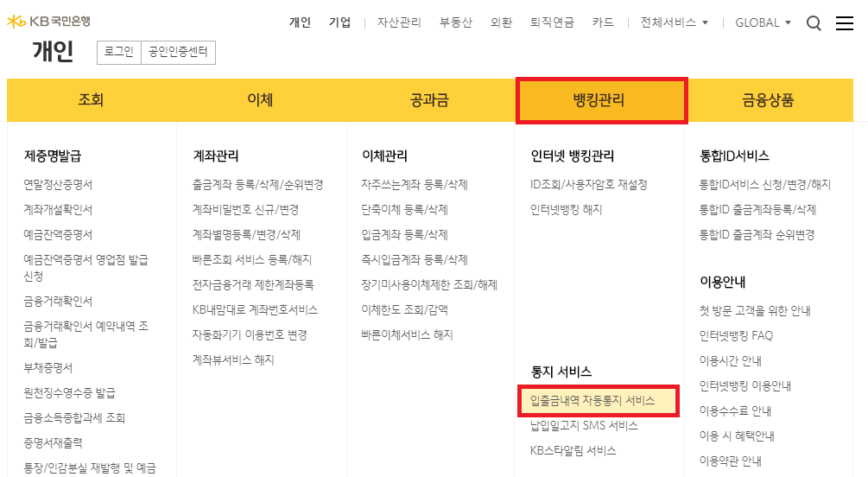Open the 공인인증센터 button

click(178, 53)
